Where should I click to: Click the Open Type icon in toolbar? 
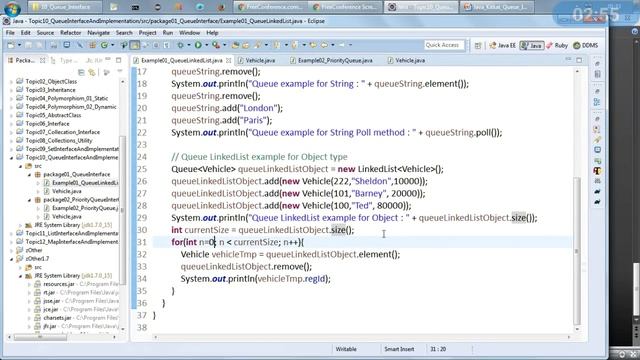click(x=235, y=45)
